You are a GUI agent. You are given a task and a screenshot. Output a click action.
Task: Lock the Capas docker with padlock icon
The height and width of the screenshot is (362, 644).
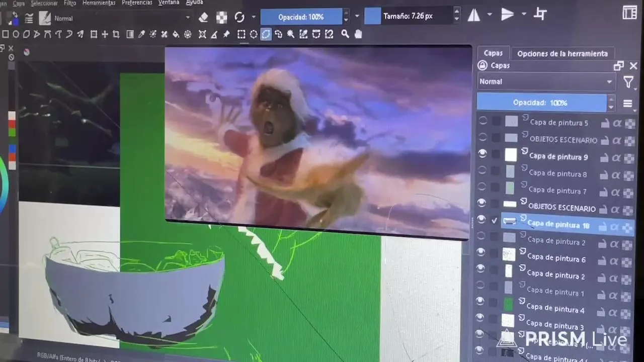tap(482, 65)
